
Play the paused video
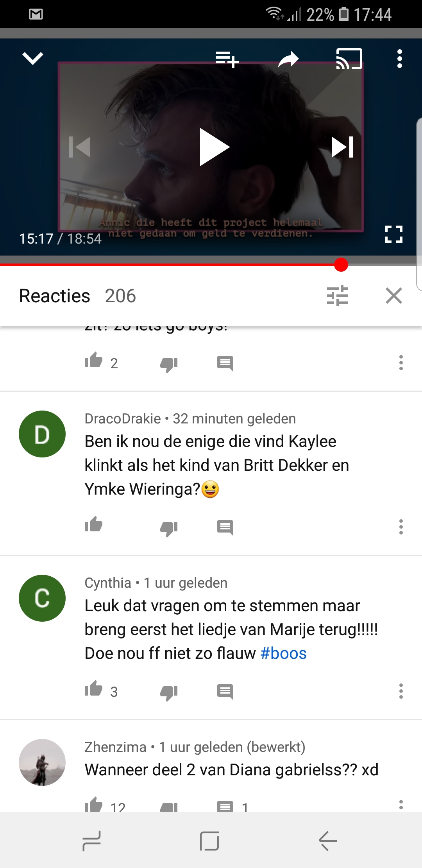[214, 147]
